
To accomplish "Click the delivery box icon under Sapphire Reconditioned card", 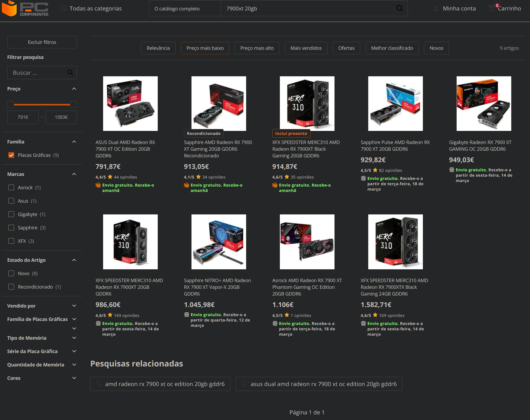I will 186,185.
